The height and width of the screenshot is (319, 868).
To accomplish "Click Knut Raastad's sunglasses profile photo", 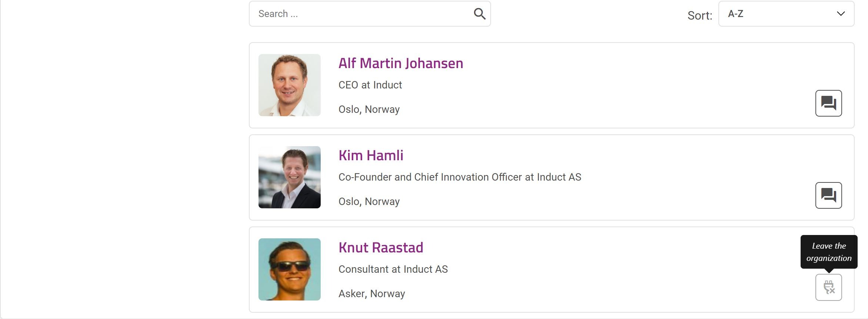I will click(x=290, y=269).
